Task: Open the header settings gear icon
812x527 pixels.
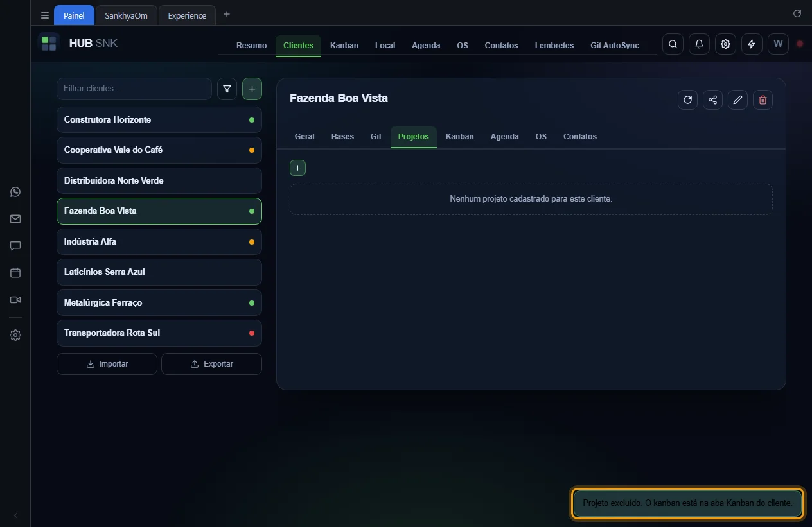Action: [x=725, y=44]
